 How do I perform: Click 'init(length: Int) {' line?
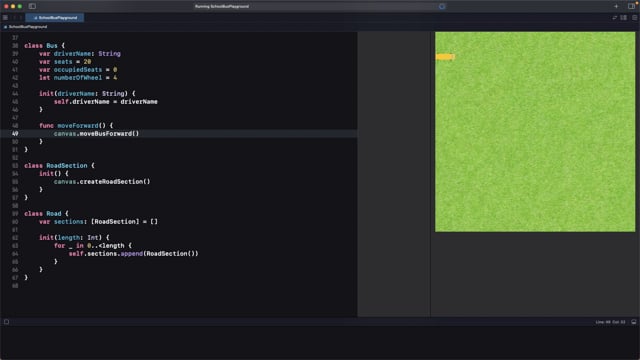click(x=74, y=237)
